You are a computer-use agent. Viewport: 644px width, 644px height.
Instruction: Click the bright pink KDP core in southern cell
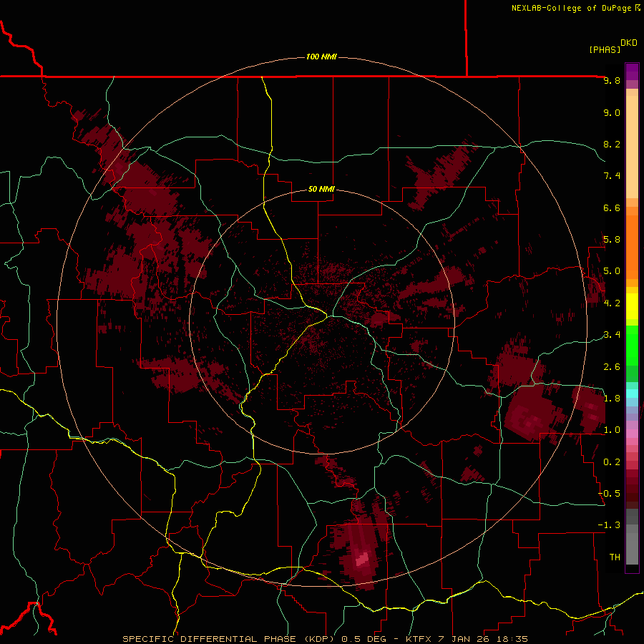362,559
